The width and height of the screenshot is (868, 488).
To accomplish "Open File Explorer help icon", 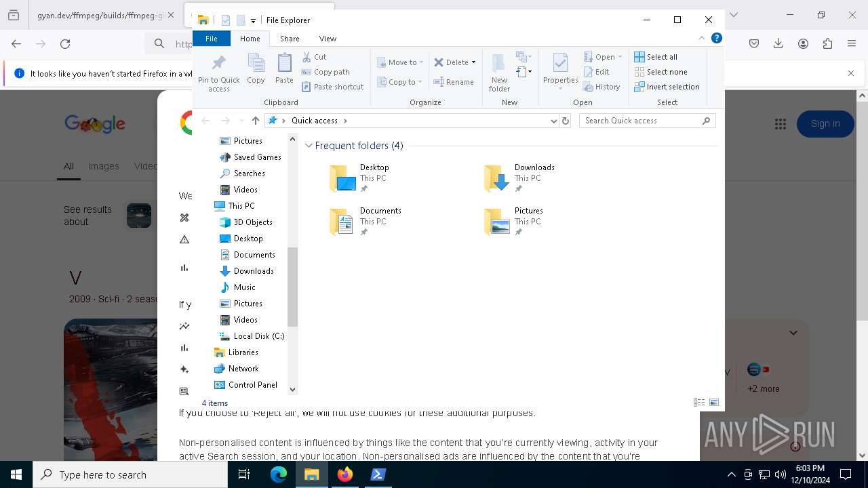I will tap(716, 38).
